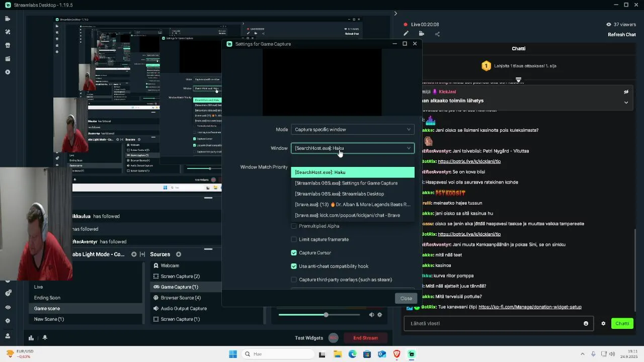Add a new scene with plus icon

134,254
